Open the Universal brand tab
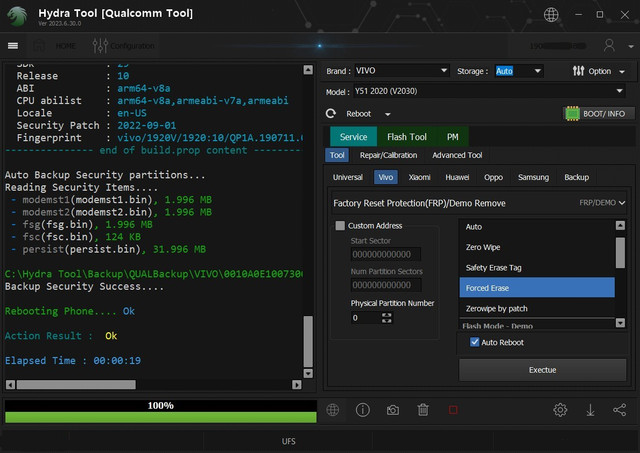The height and width of the screenshot is (453, 640). click(347, 177)
